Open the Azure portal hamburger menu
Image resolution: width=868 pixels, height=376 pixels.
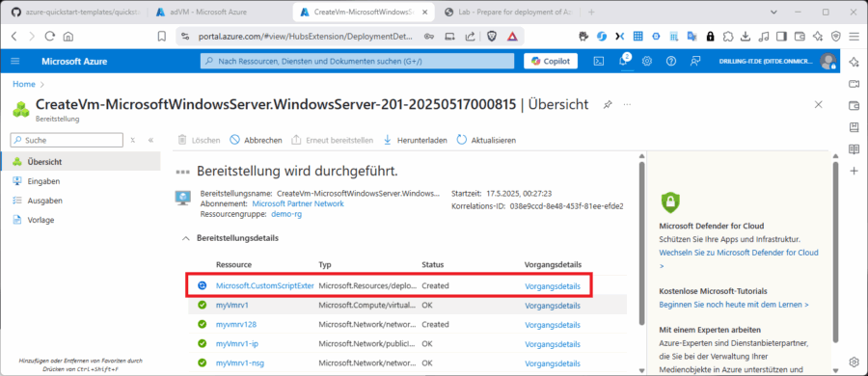(14, 62)
